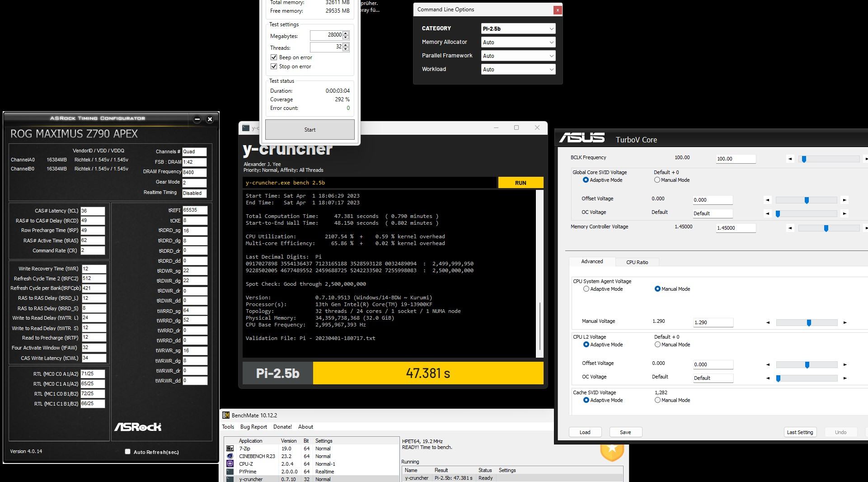Decrease CPU L2 OC Voltage arrow

tap(768, 378)
